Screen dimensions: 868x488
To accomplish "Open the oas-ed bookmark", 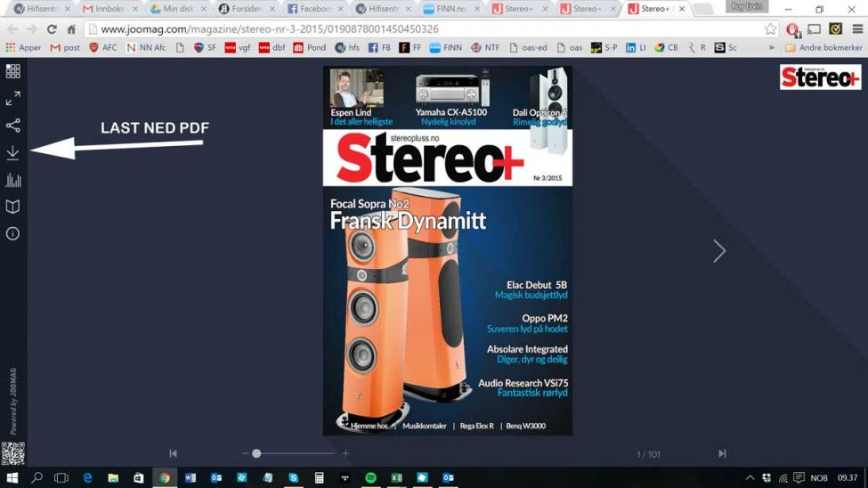I will click(x=528, y=47).
